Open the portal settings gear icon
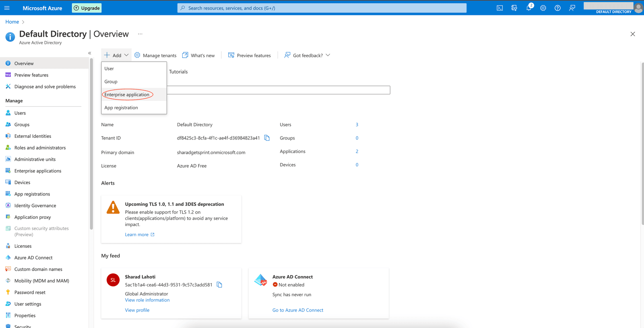Screen dimensions: 644x328 pos(543,8)
